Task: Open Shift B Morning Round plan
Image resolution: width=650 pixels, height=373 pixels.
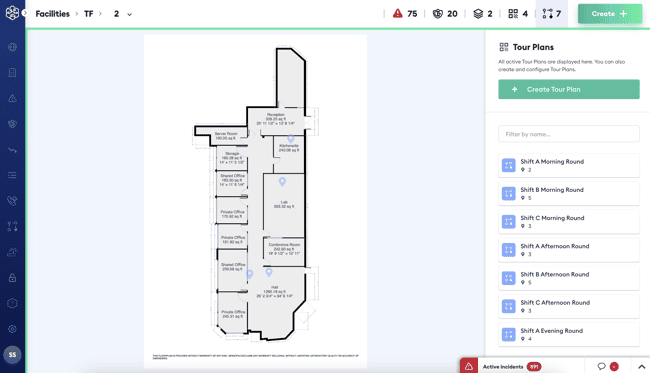Action: point(569,194)
